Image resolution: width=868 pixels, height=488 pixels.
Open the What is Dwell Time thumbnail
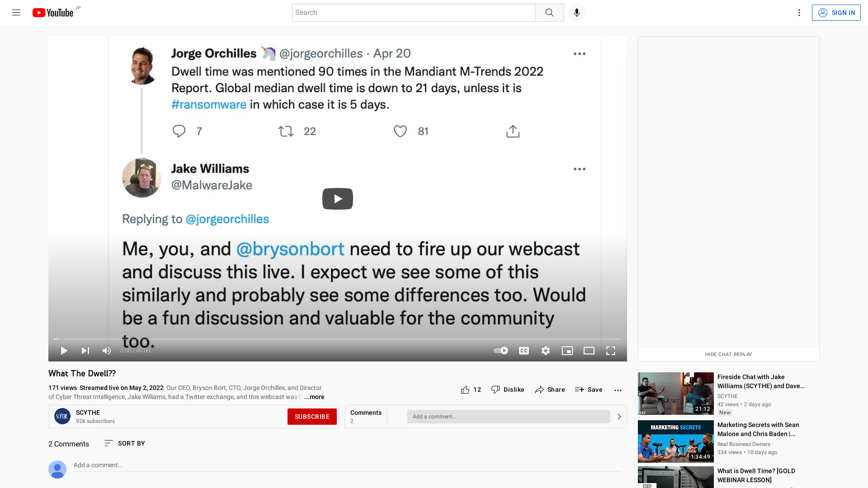pos(675,477)
